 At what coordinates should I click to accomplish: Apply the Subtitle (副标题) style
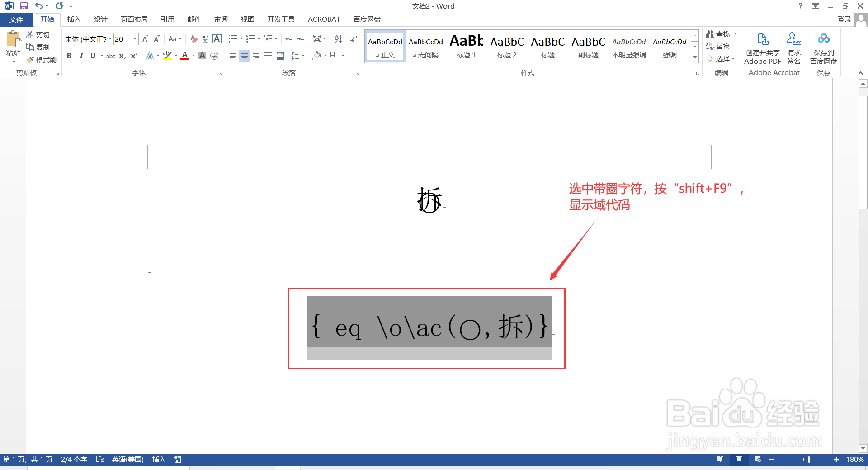[588, 47]
